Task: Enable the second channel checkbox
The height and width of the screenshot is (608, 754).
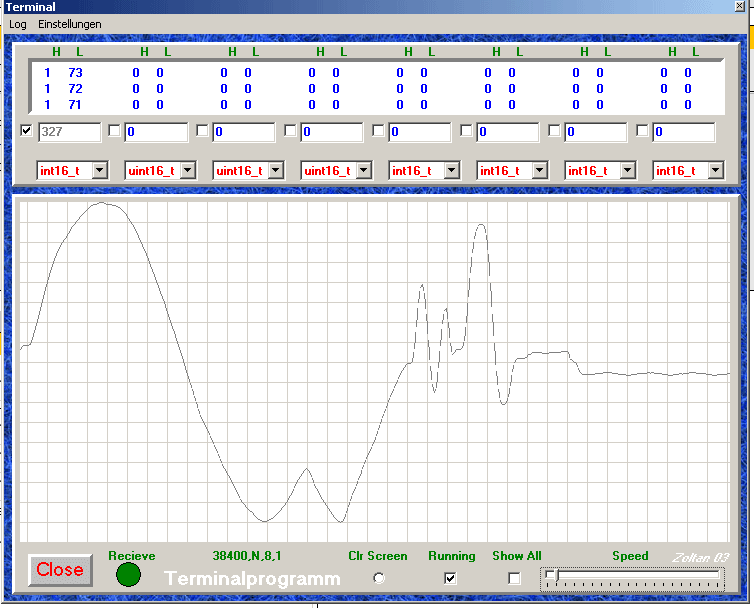Action: (x=114, y=130)
